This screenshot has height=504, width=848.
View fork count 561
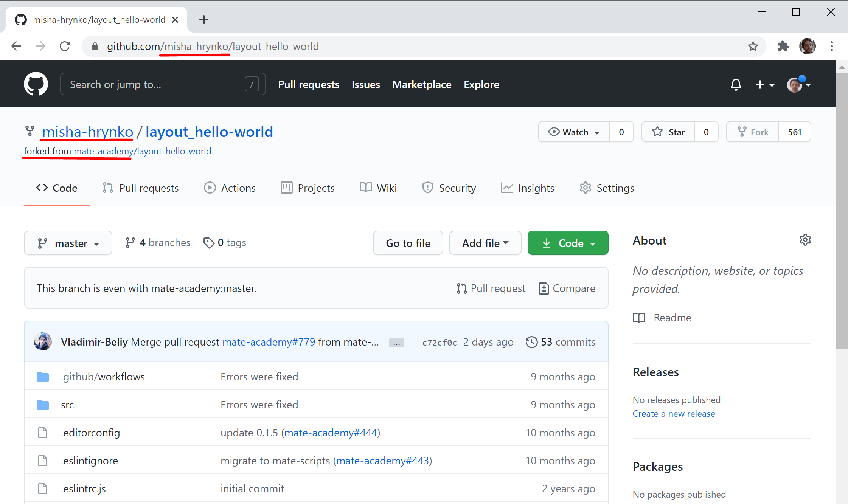795,132
